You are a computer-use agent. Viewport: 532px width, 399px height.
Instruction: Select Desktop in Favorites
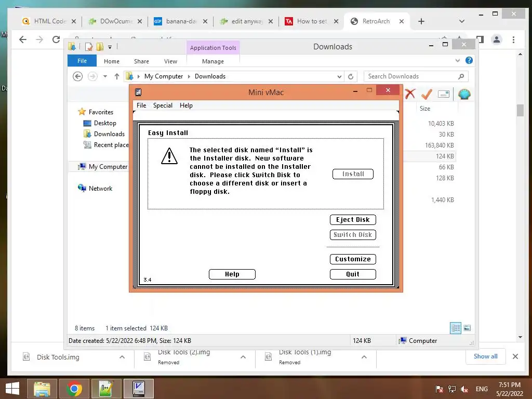(x=105, y=123)
